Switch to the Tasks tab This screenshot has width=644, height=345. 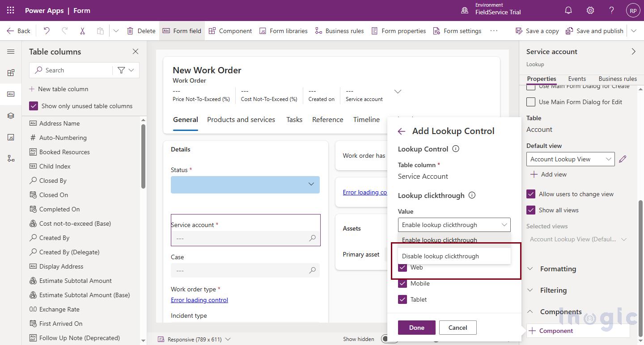point(294,119)
